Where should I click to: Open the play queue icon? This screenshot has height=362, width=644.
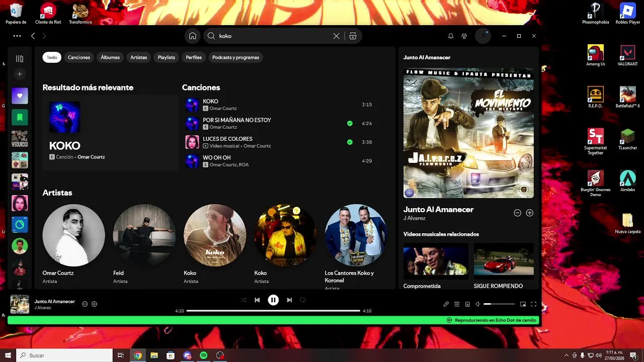pyautogui.click(x=457, y=304)
